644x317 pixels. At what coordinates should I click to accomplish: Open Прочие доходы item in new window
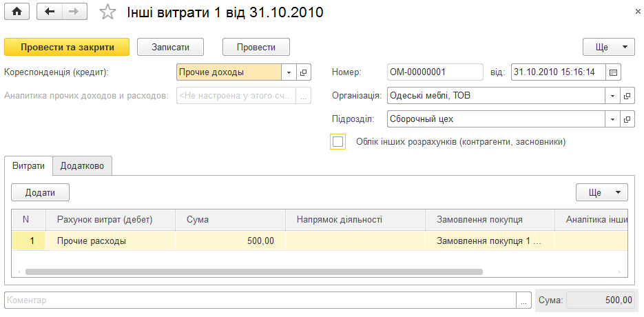coord(304,72)
